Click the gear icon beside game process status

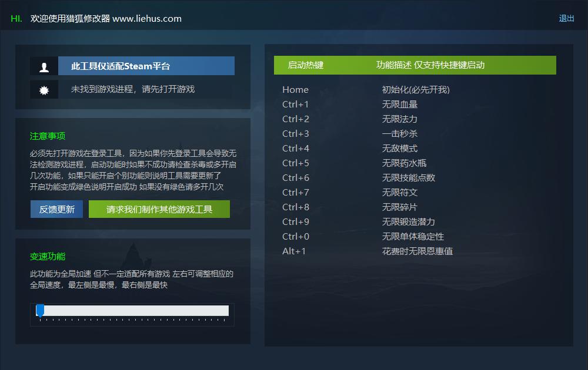click(x=44, y=90)
